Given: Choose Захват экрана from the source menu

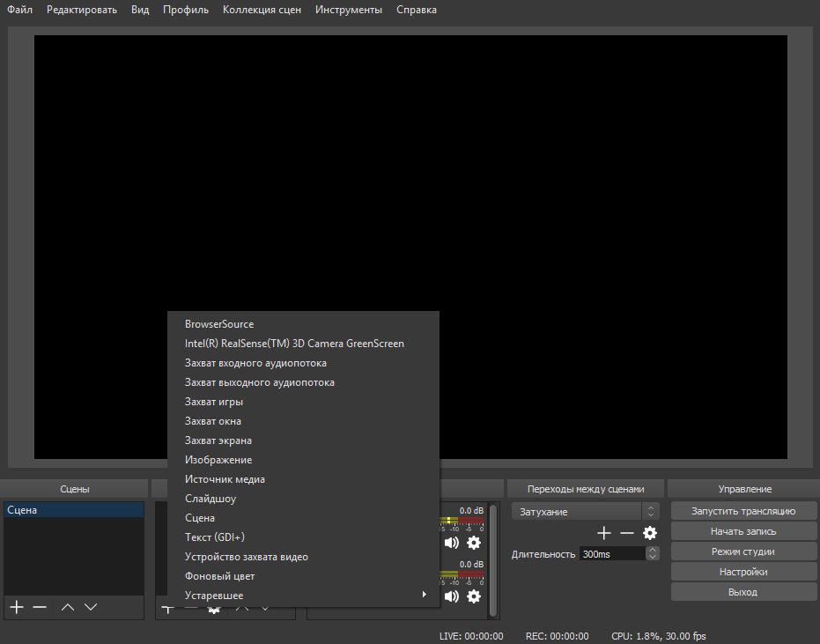Looking at the screenshot, I should click(x=218, y=440).
